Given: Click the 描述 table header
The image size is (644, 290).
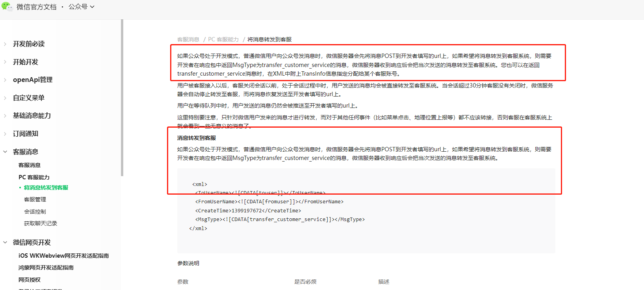Looking at the screenshot, I should 384,282.
